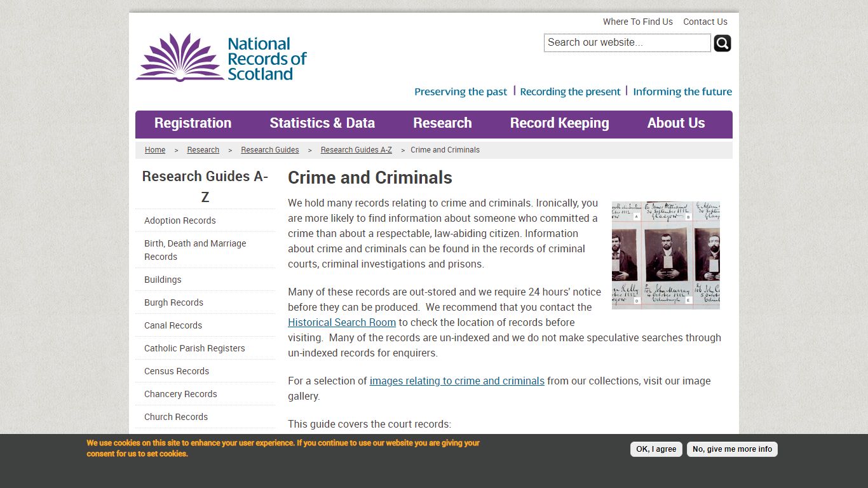This screenshot has height=488, width=868.
Task: Open the Contact Us link
Action: [705, 22]
